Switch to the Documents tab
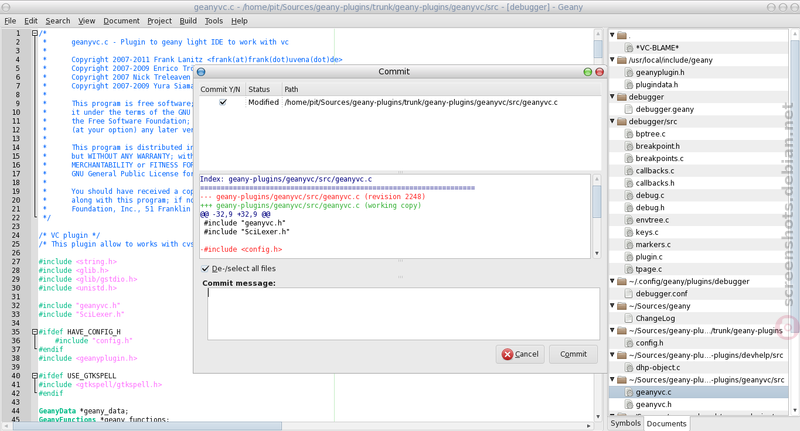Screen dimensions: 800x431 [666, 424]
